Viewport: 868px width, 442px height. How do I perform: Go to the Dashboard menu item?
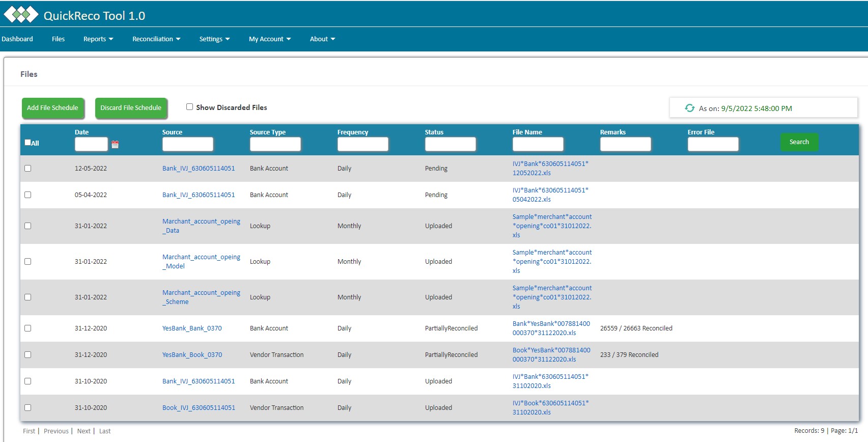click(17, 39)
